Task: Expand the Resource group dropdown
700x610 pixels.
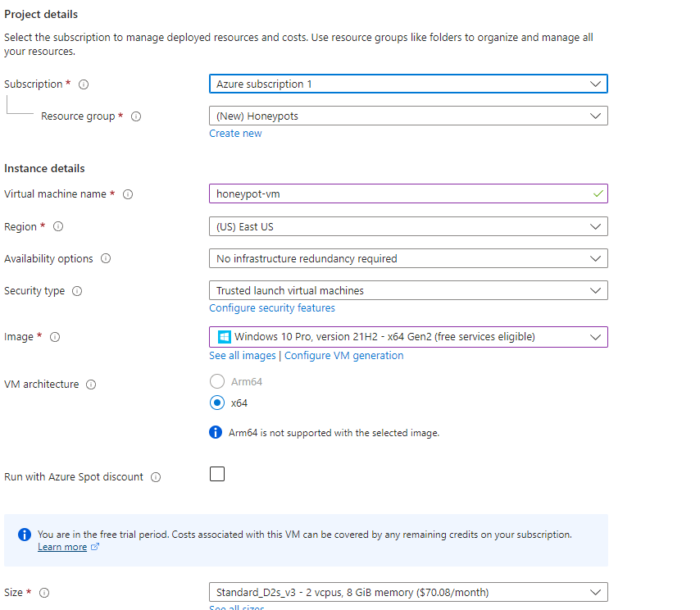Action: (408, 116)
